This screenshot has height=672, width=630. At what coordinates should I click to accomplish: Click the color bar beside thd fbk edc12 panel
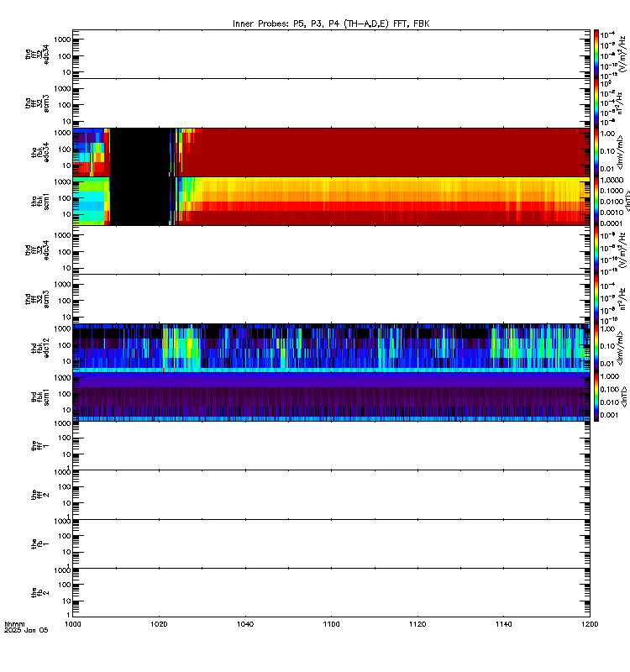[x=596, y=348]
